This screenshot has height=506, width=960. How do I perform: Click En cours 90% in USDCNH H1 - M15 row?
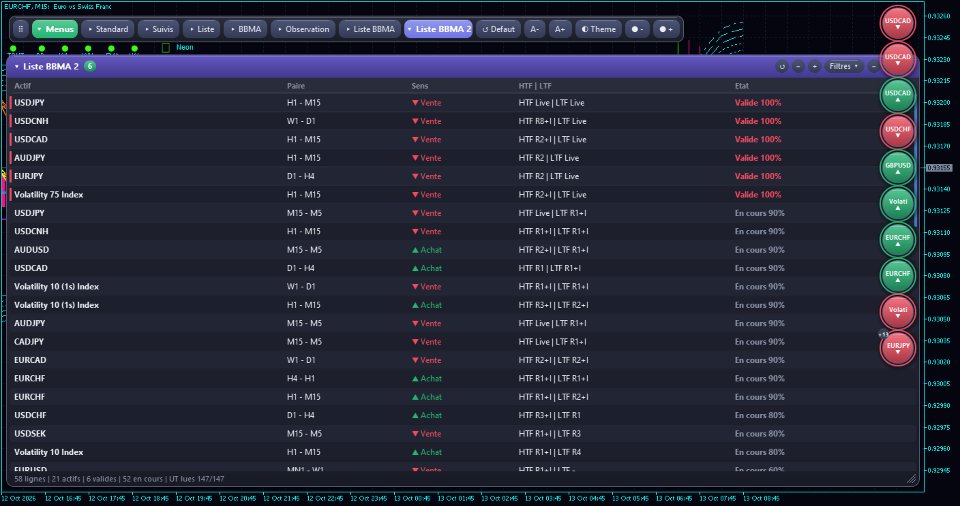(759, 231)
